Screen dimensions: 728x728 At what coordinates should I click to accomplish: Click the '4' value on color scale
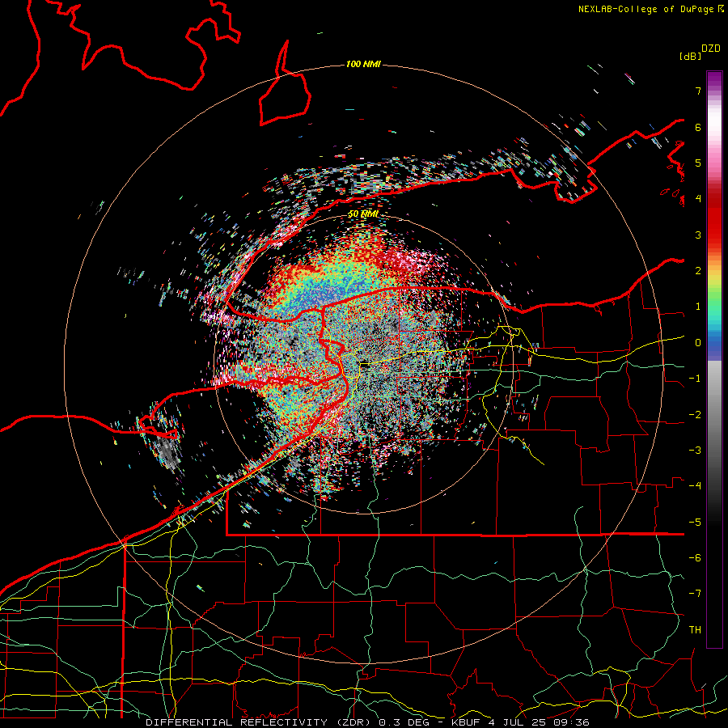(x=698, y=199)
